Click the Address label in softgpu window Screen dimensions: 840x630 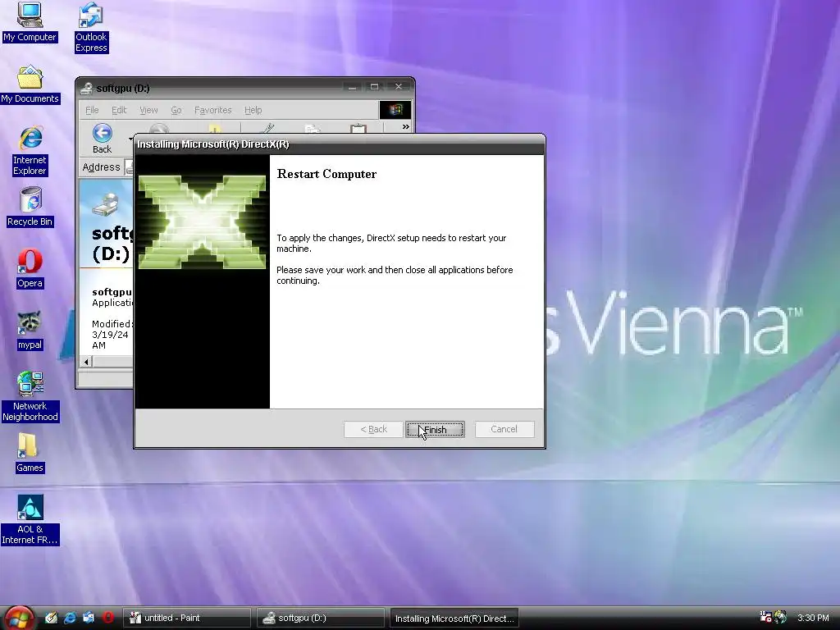coord(101,167)
